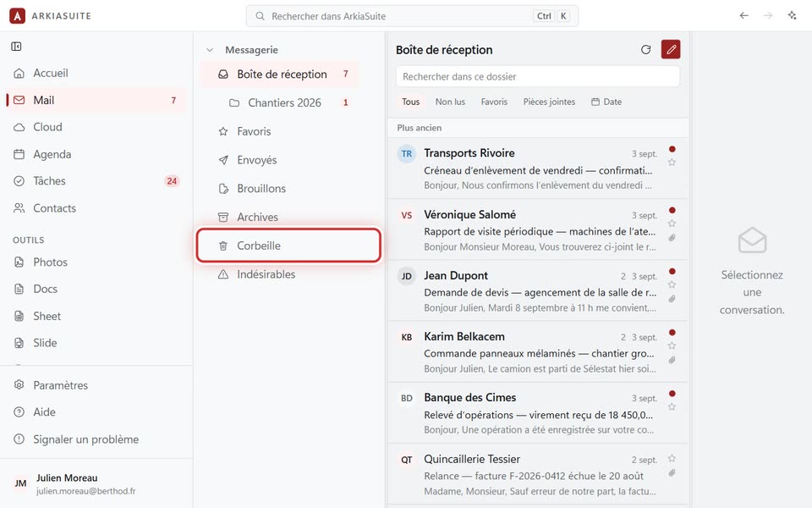812x508 pixels.
Task: Click the Rechercher dans ArkiaSuite search box
Action: (412, 16)
